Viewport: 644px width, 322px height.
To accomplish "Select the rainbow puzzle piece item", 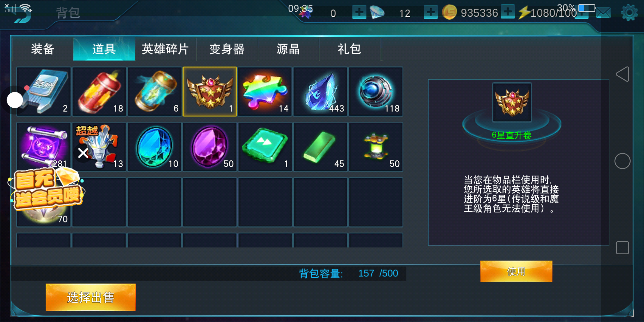I will coord(265,92).
